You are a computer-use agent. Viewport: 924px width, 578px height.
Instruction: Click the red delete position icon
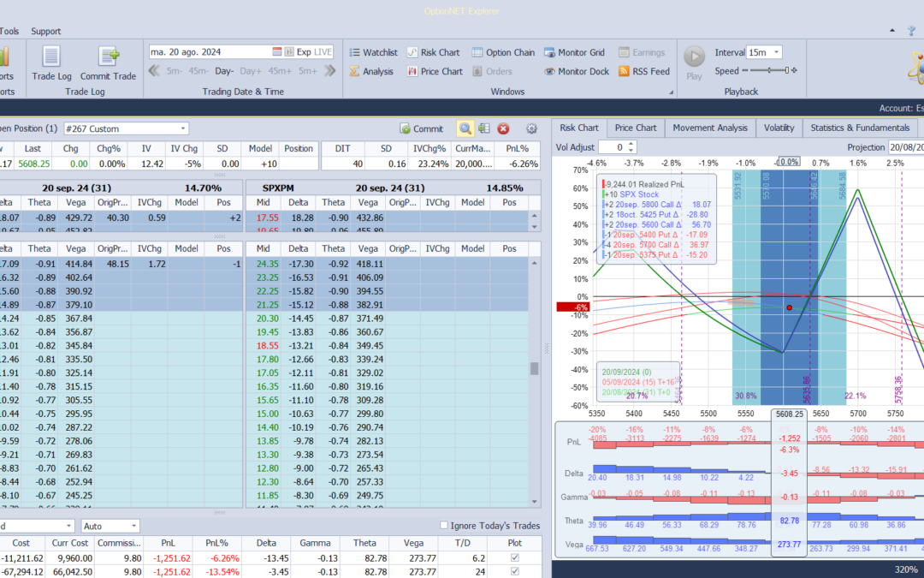pos(504,128)
